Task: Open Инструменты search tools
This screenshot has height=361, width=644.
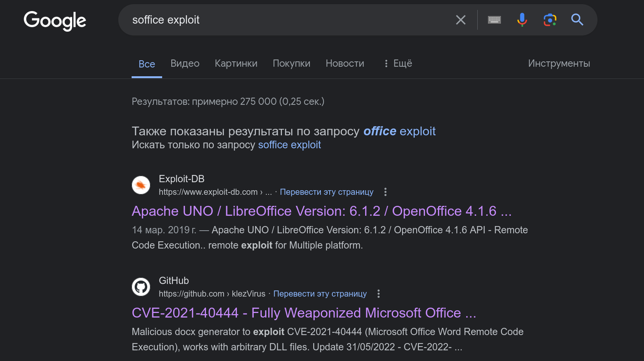Action: click(x=559, y=63)
